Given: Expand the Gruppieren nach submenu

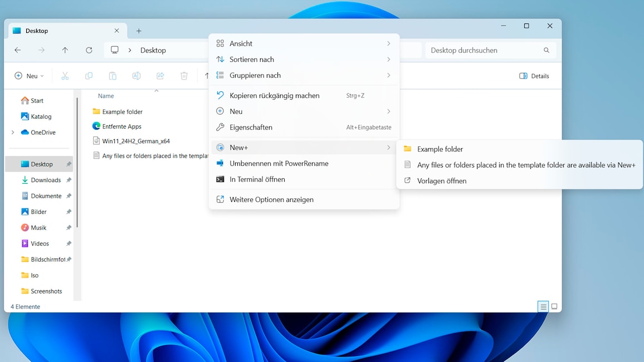Looking at the screenshot, I should click(x=304, y=76).
